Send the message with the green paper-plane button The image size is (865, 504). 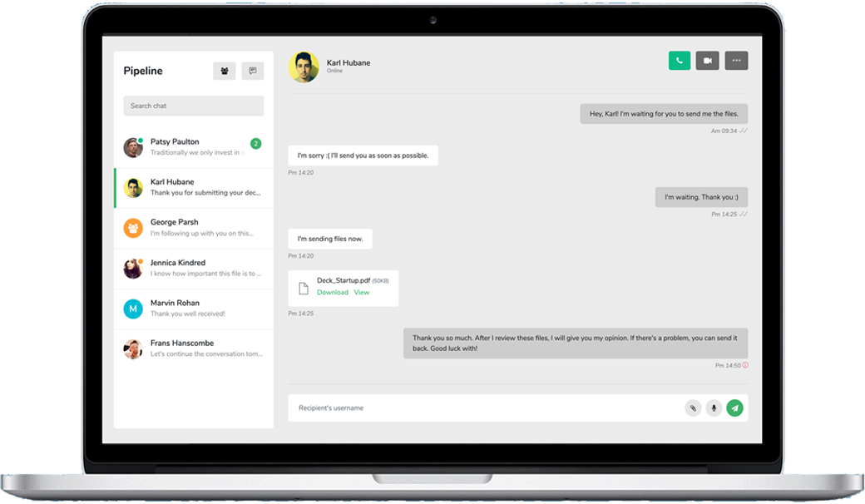click(x=734, y=408)
